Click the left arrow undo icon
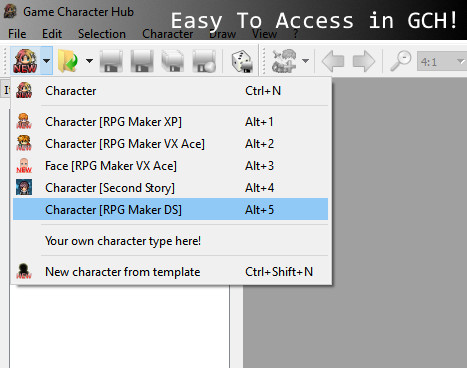Viewport: 467px width, 368px height. tap(333, 61)
